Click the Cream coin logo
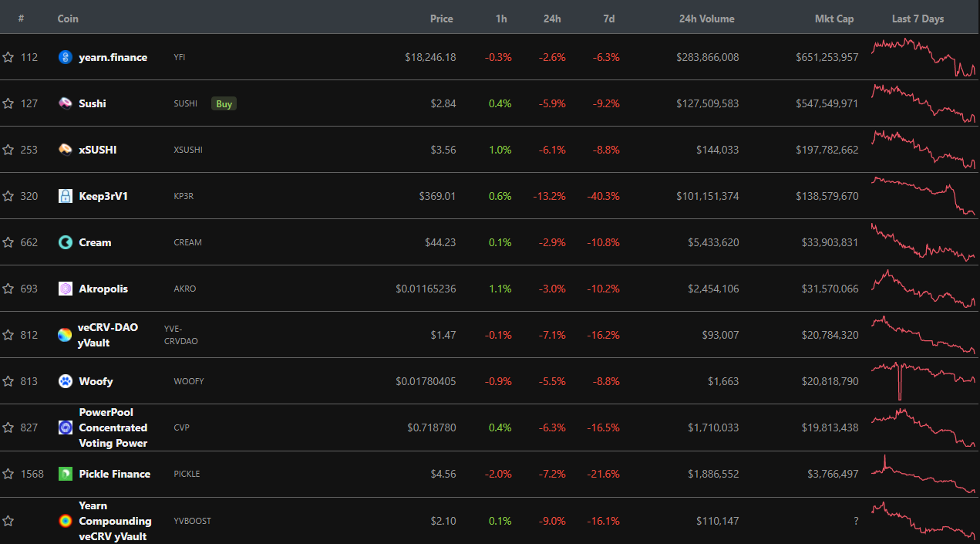 click(x=66, y=242)
